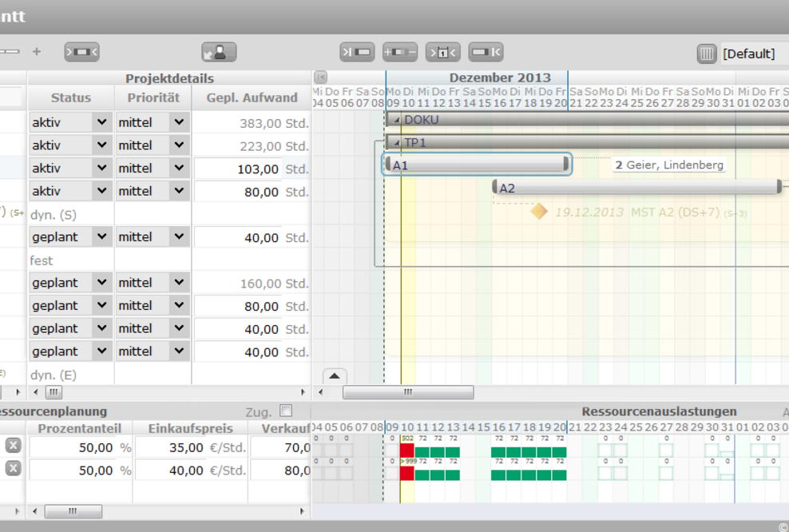Open the Priorität dropdown for the 103,00 row
The image size is (789, 532).
tap(179, 169)
